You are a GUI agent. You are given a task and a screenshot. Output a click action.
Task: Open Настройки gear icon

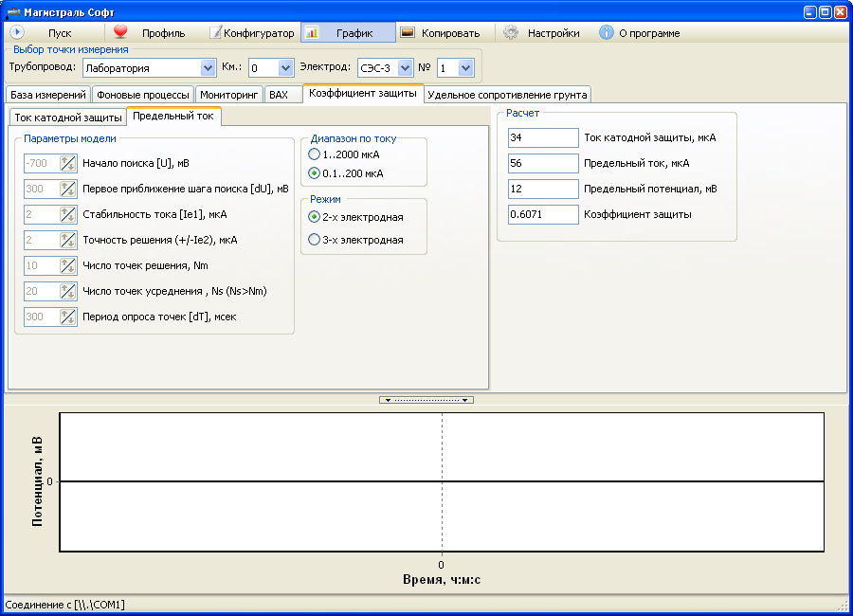511,32
